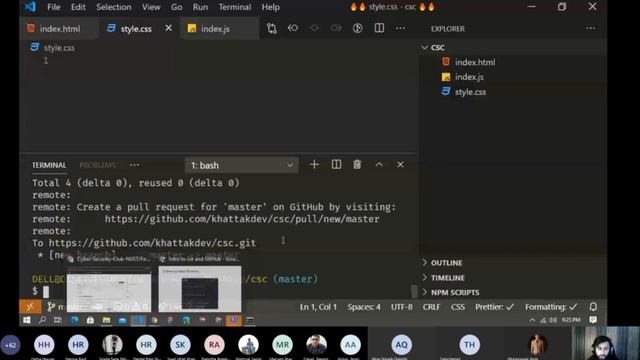Open the Windows action center icon
This screenshot has width=640, height=360.
593,320
